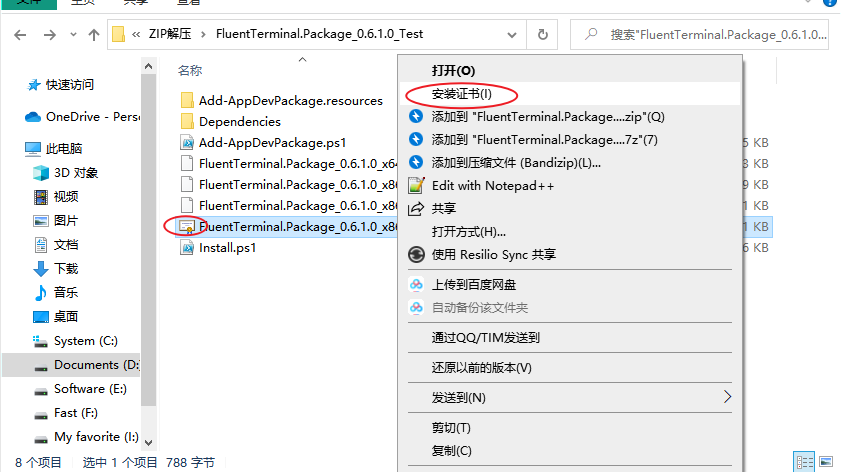The image size is (841, 472).
Task: Click the Back navigation arrow
Action: (x=20, y=35)
